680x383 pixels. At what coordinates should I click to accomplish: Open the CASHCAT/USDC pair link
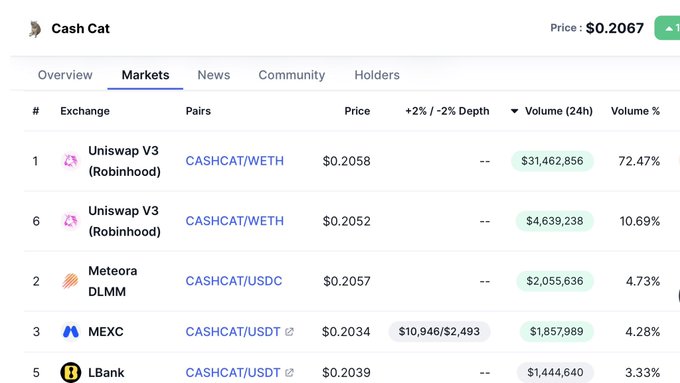tap(234, 281)
